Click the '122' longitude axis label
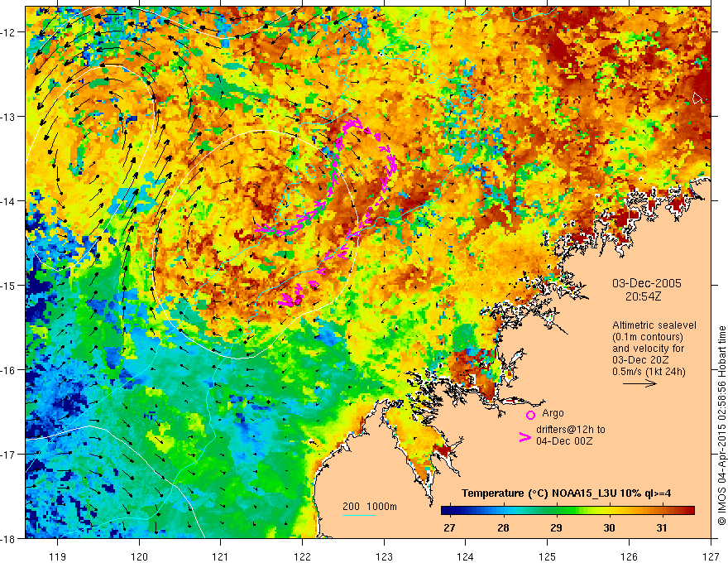The height and width of the screenshot is (563, 728). [302, 556]
